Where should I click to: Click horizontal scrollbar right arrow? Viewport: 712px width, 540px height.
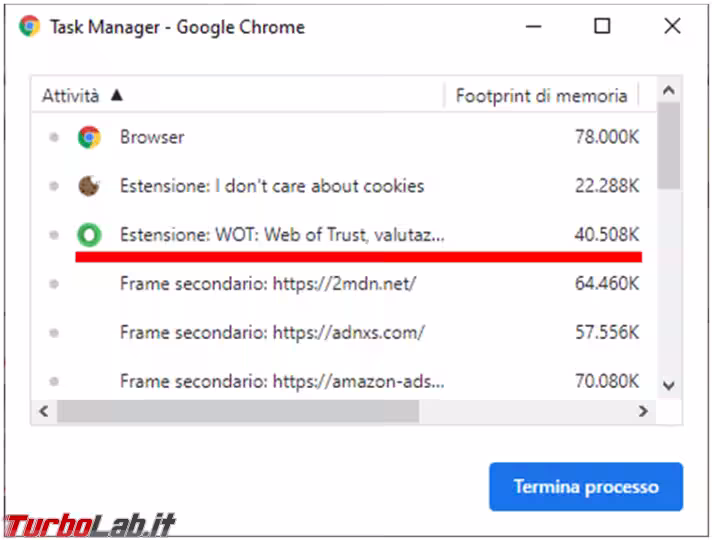(644, 411)
